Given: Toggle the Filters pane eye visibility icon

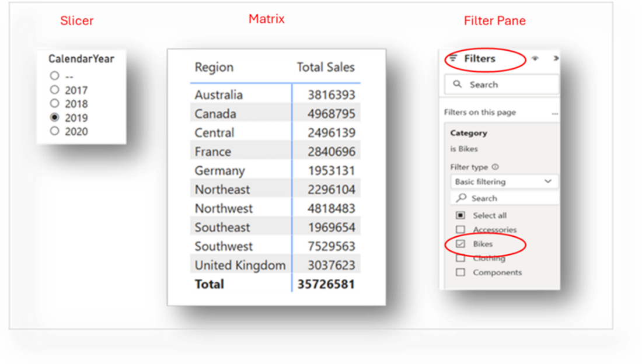Looking at the screenshot, I should [x=535, y=59].
